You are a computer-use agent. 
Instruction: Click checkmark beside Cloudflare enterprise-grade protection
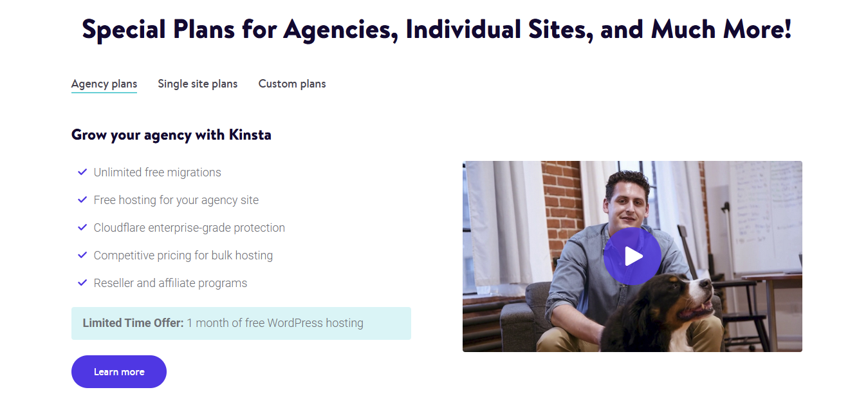[82, 227]
